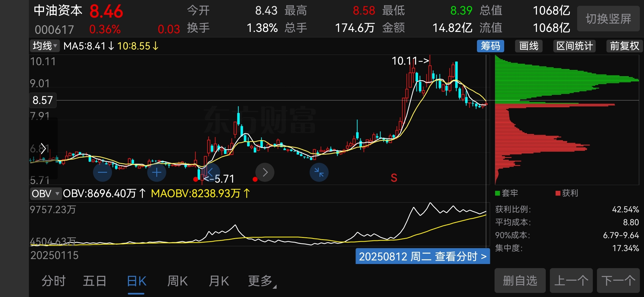Click the 平均成本 8.80 value
The width and height of the screenshot is (644, 297).
point(631,222)
